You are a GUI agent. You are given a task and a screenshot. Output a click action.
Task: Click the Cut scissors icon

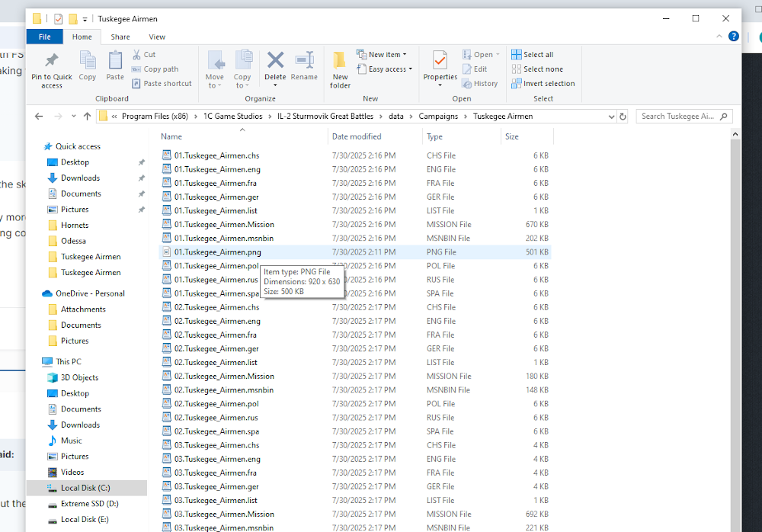137,55
